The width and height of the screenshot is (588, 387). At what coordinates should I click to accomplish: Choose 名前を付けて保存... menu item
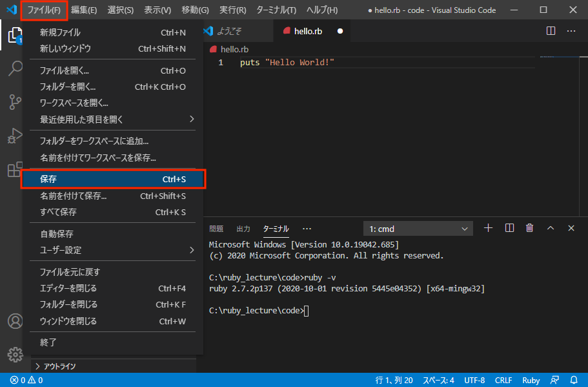click(112, 196)
